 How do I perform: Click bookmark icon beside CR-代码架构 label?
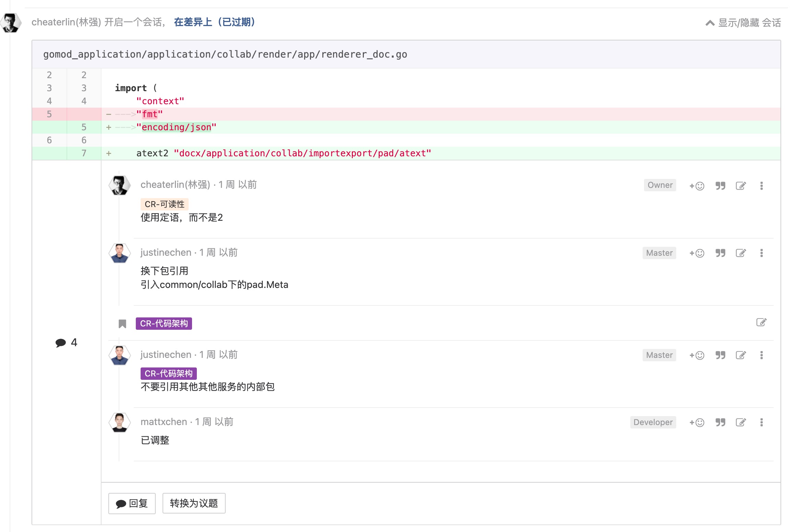[122, 324]
